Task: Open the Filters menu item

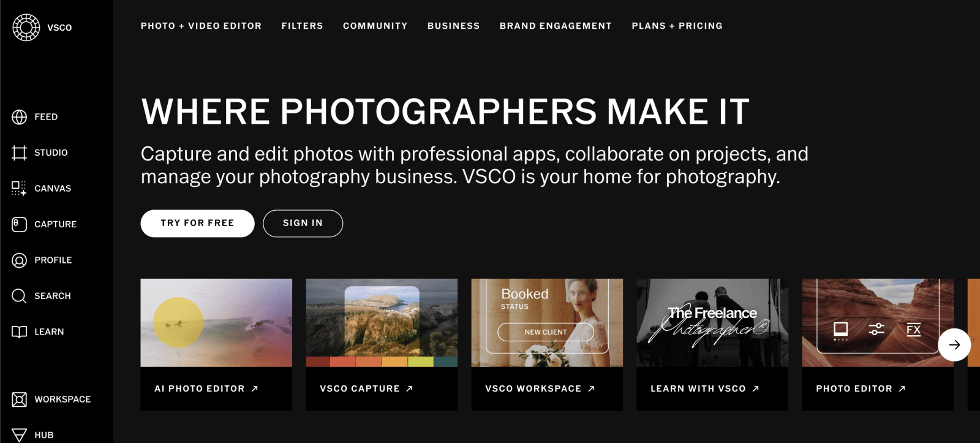Action: (x=302, y=26)
